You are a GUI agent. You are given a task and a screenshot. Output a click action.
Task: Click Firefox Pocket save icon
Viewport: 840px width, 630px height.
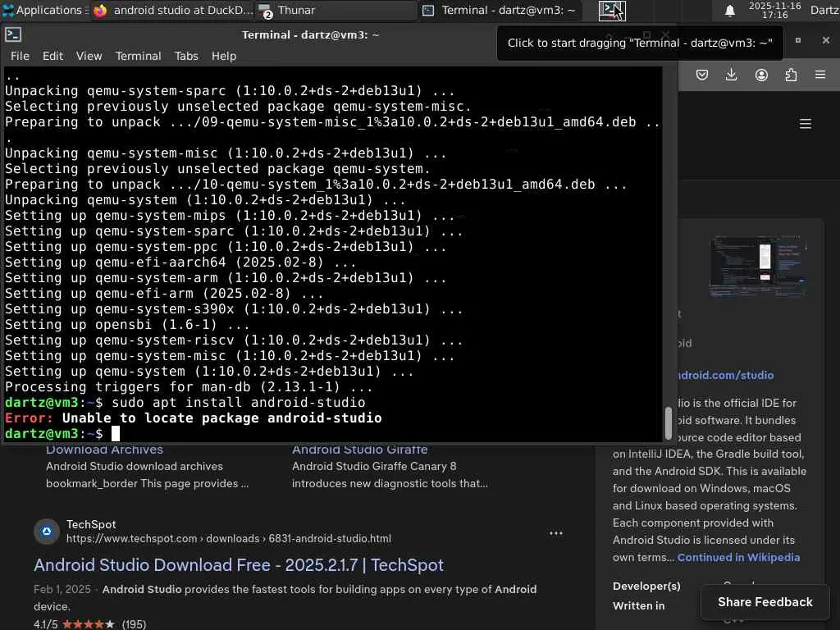(x=702, y=75)
